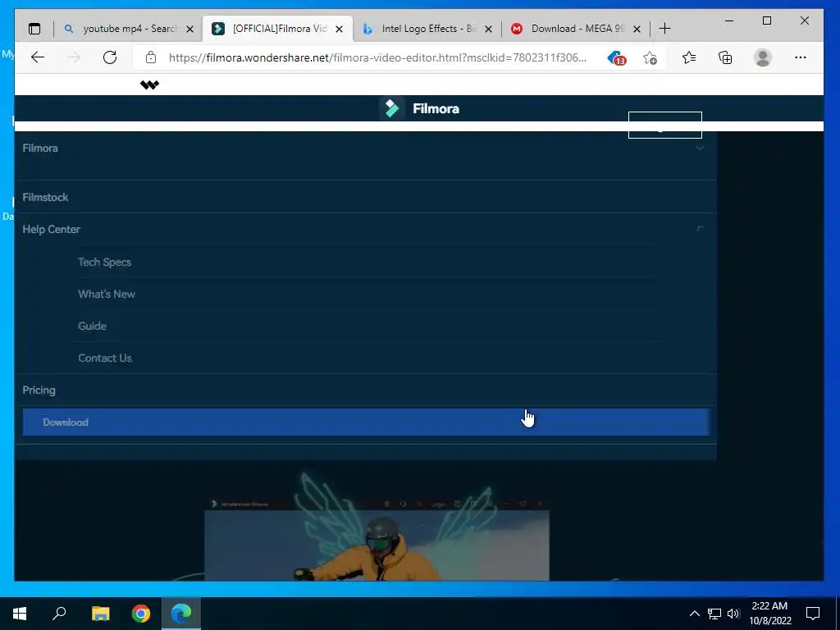Open the browser profile avatar
This screenshot has width=840, height=630.
tap(762, 57)
